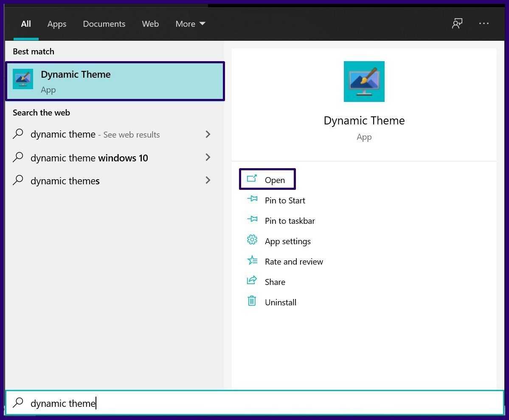Click the Uninstall trash can icon

pos(252,301)
